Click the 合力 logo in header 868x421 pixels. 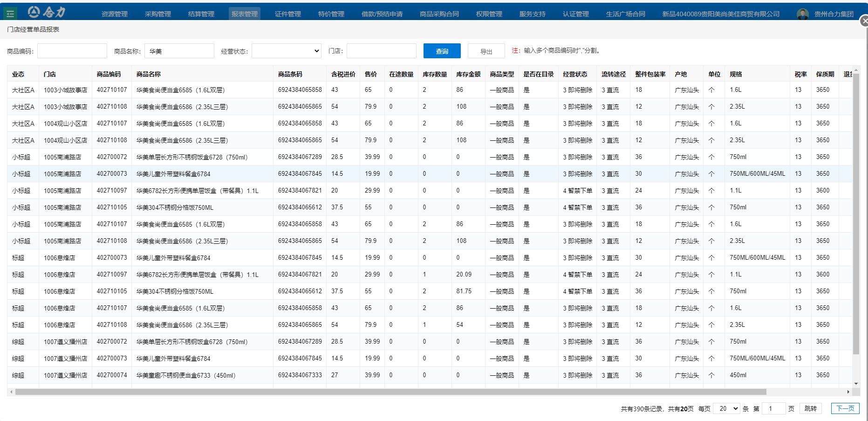pyautogui.click(x=47, y=12)
